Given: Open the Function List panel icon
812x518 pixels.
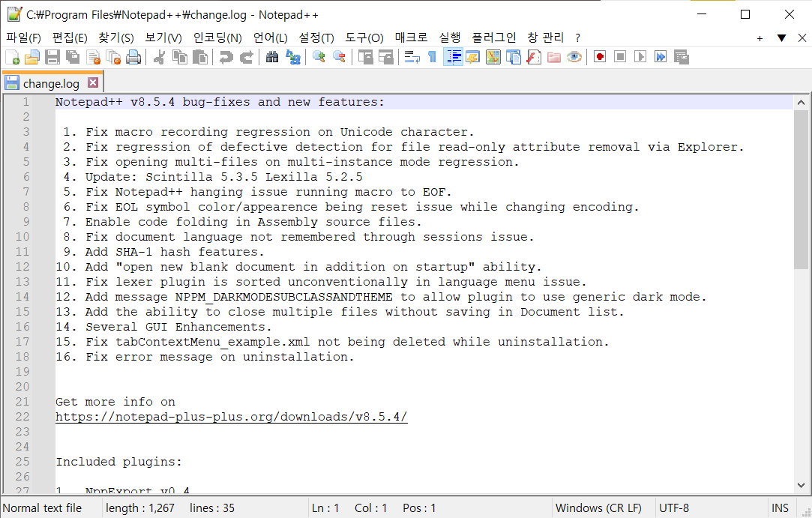Looking at the screenshot, I should (533, 57).
